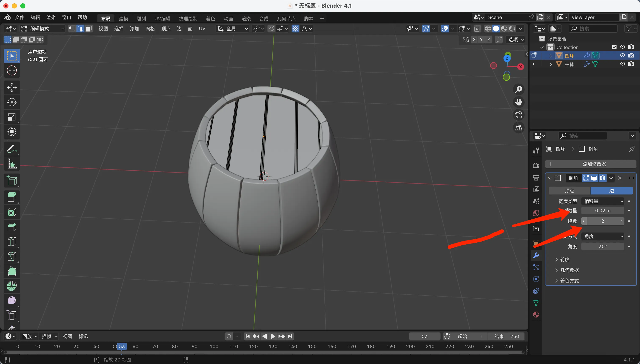640x364 pixels.
Task: Switch to the 雕刻 workspace tab
Action: (x=141, y=19)
